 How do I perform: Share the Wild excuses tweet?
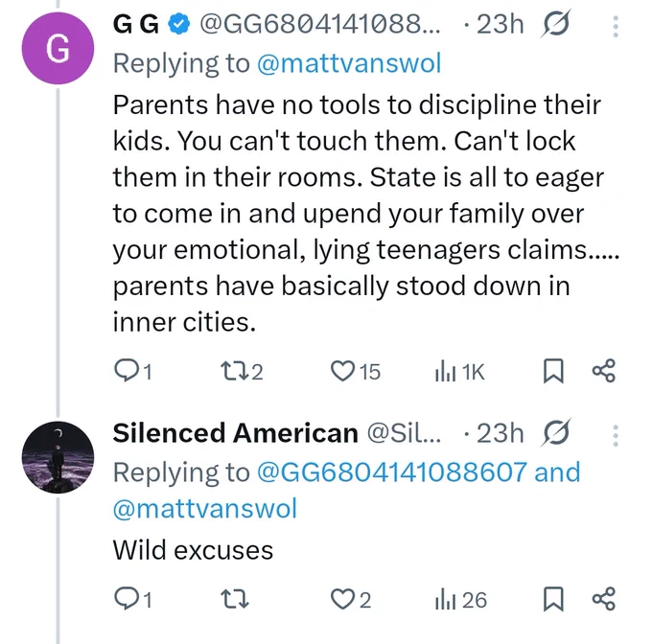coord(604,599)
